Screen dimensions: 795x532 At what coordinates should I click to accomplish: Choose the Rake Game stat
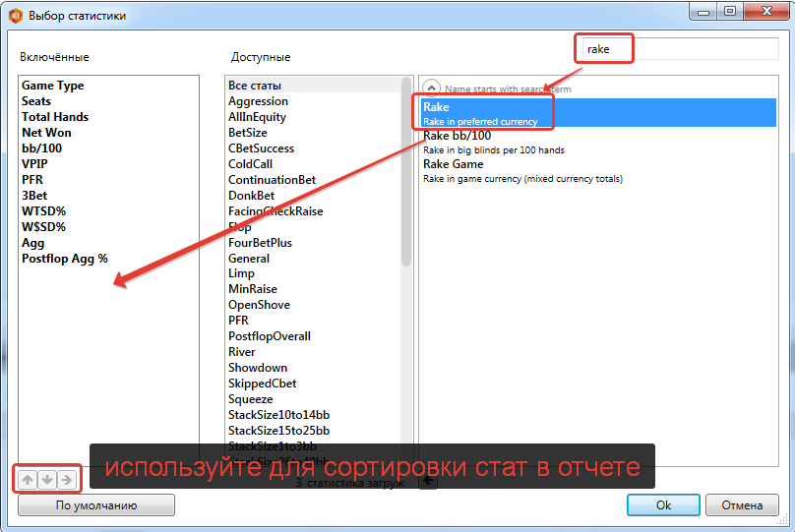pos(453,164)
